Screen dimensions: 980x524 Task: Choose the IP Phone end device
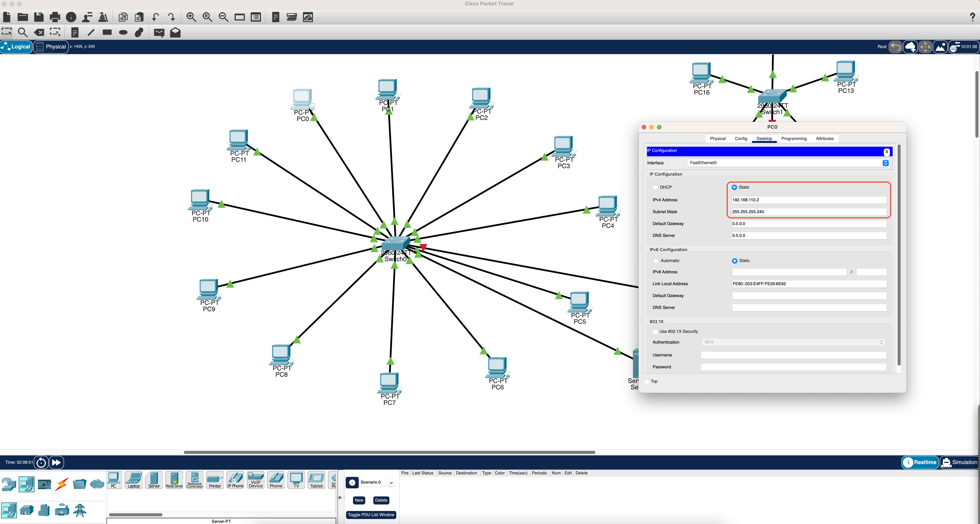pos(235,480)
